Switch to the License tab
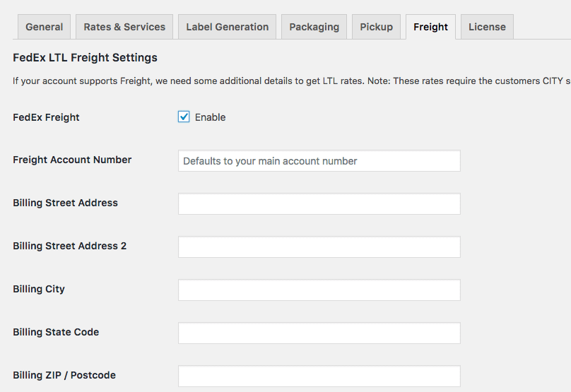 [487, 27]
